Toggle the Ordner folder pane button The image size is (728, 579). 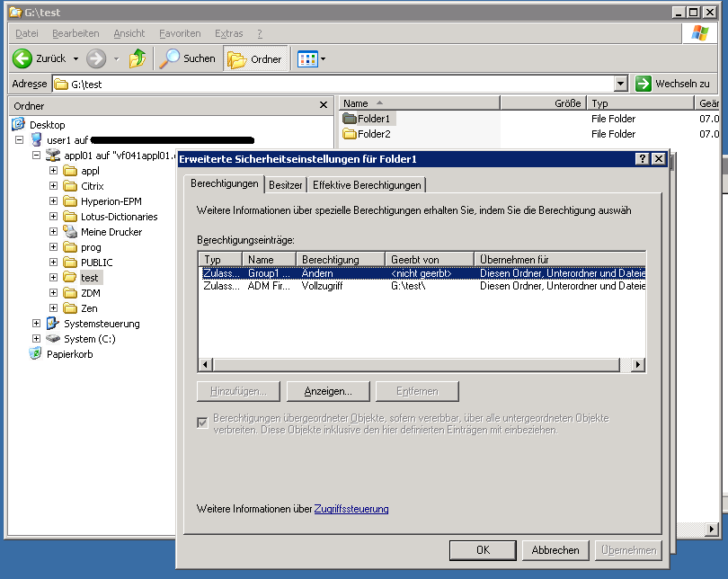pos(255,59)
